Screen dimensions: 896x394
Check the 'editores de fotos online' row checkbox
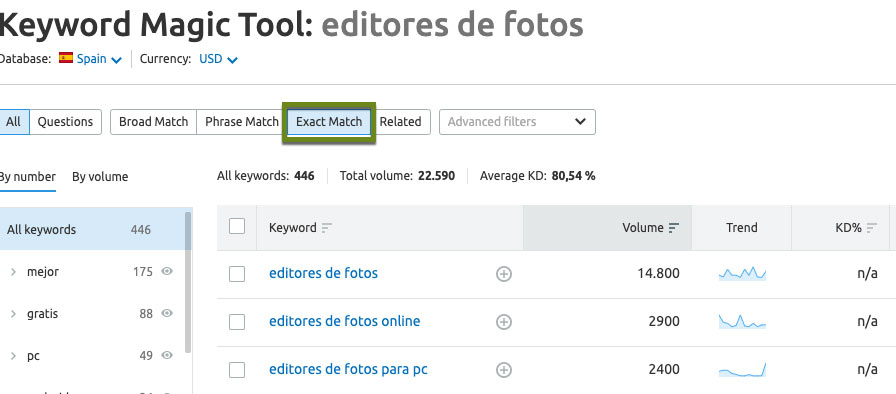pos(237,322)
